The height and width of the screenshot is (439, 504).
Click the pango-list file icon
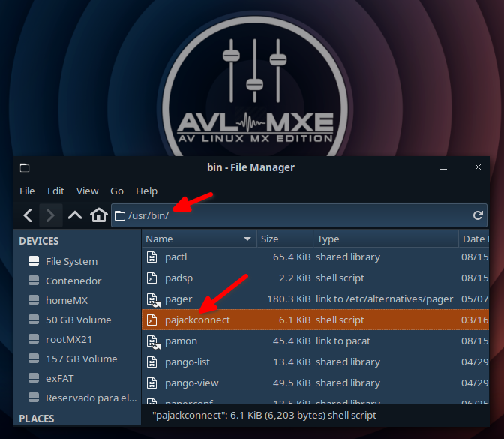click(151, 362)
